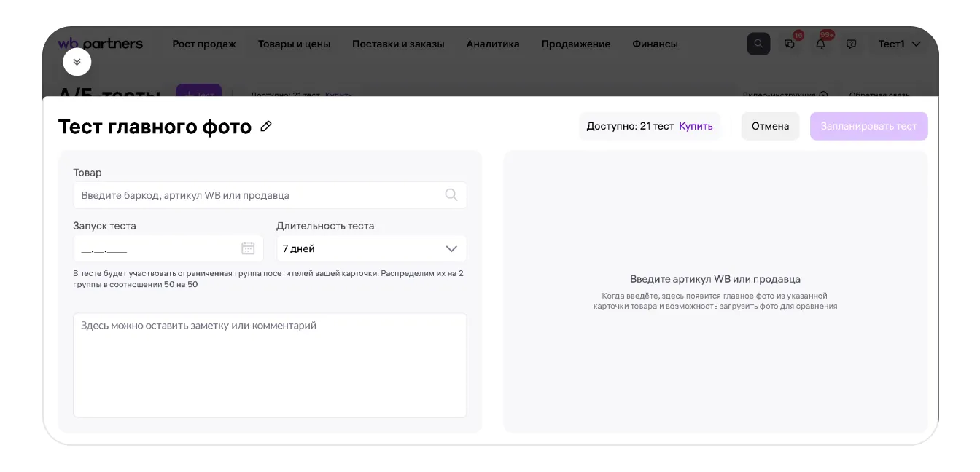Click into the note or comment text area
This screenshot has width=980, height=472.
[270, 365]
